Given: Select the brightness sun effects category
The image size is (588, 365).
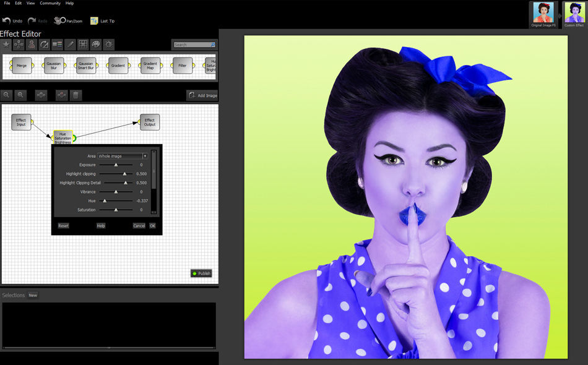Looking at the screenshot, I should pos(108,45).
